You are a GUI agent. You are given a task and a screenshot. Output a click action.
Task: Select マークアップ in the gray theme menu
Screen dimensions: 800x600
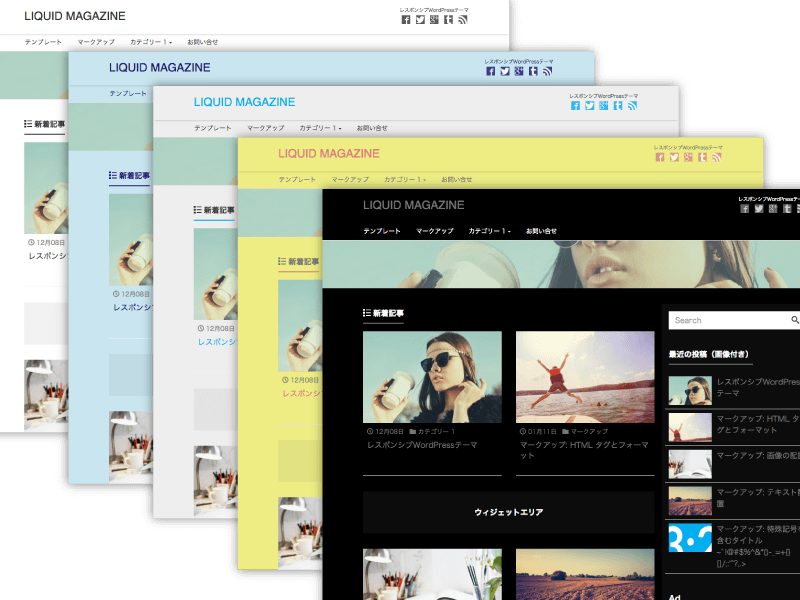(x=265, y=128)
